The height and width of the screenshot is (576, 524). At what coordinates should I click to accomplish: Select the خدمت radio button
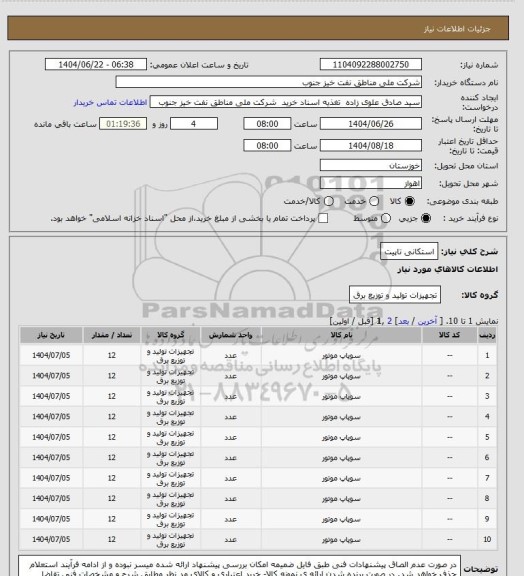(374, 201)
